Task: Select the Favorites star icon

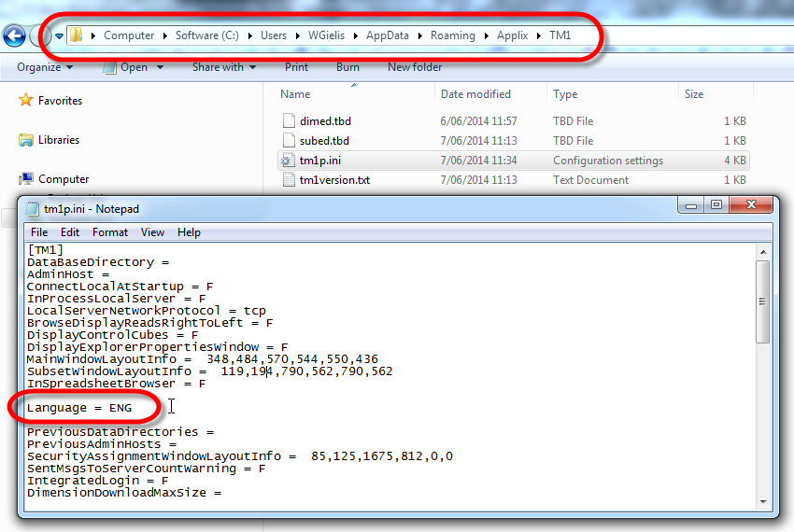Action: coord(26,101)
